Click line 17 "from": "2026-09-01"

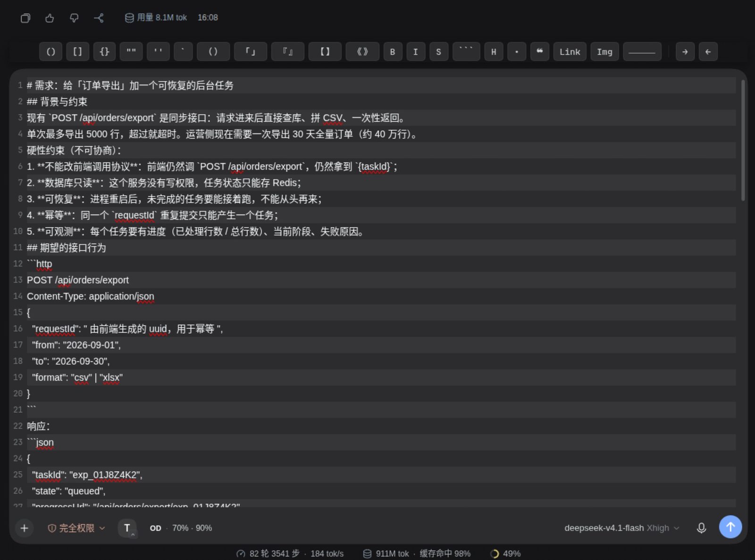[76, 345]
